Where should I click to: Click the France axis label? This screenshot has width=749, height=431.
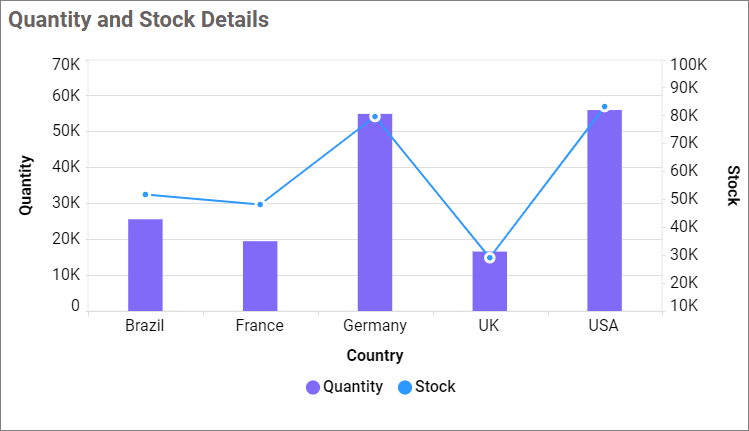260,325
